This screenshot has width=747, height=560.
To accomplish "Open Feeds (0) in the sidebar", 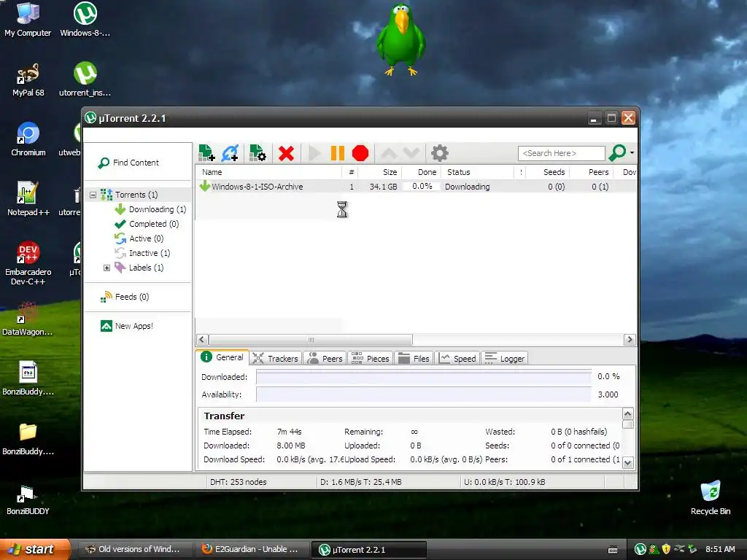I will (x=125, y=297).
